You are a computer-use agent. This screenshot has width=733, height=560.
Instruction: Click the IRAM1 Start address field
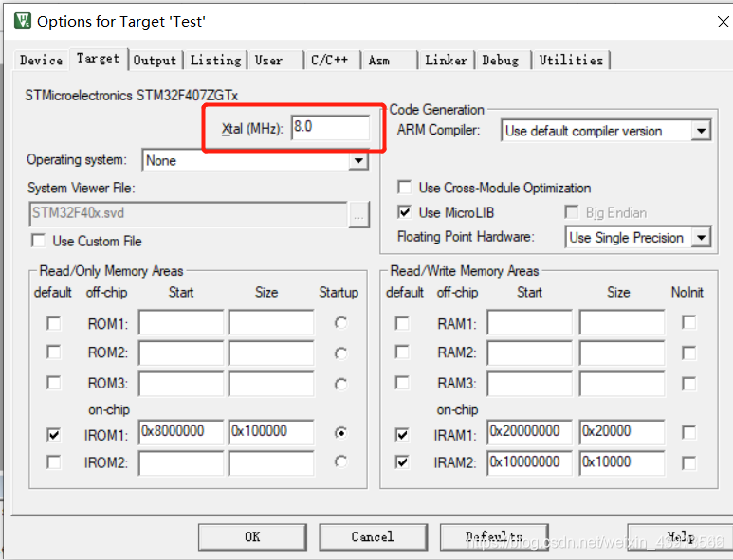tap(529, 430)
